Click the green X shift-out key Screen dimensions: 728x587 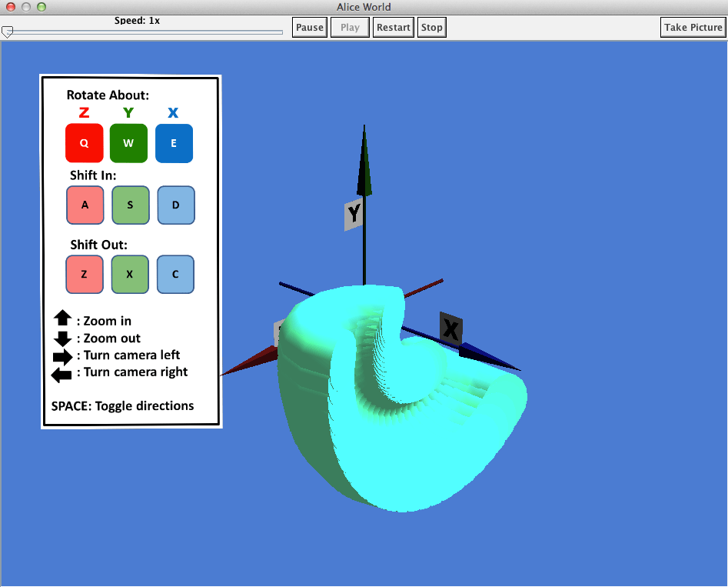click(130, 274)
